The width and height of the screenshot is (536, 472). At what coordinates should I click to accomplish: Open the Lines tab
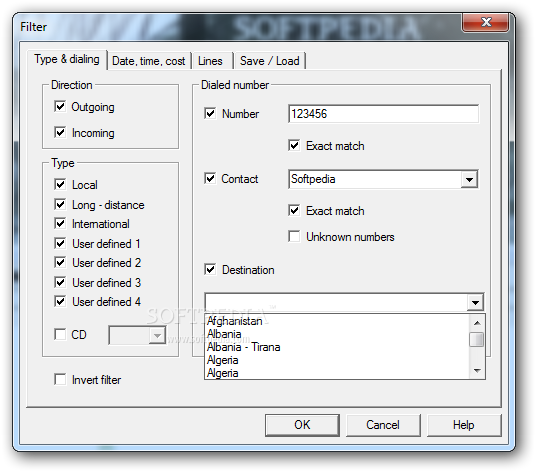click(x=210, y=61)
